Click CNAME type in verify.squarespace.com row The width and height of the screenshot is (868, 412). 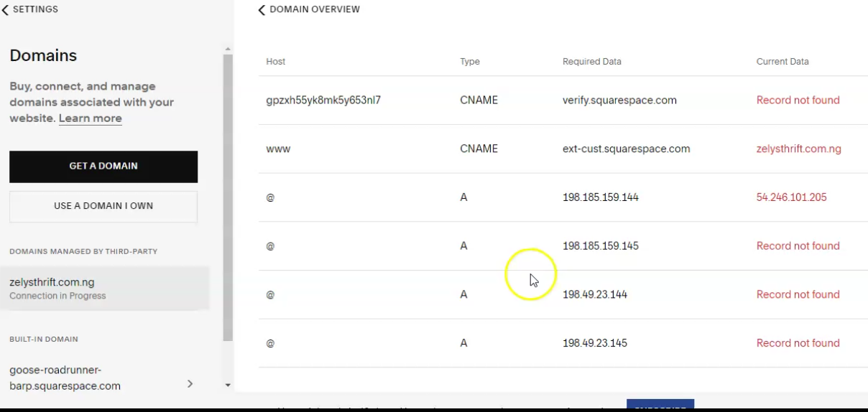(479, 100)
